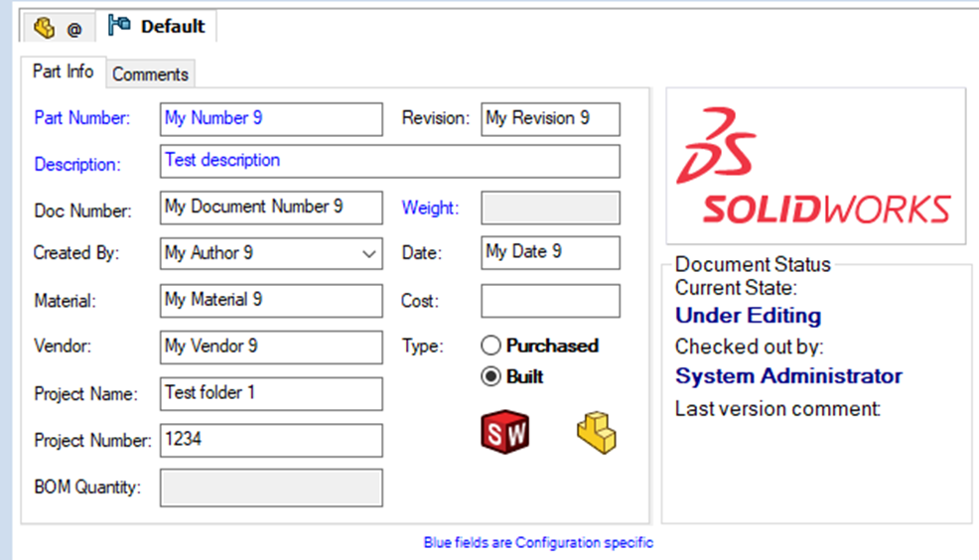Image resolution: width=979 pixels, height=560 pixels.
Task: Click the 'Description:' label
Action: tap(77, 165)
